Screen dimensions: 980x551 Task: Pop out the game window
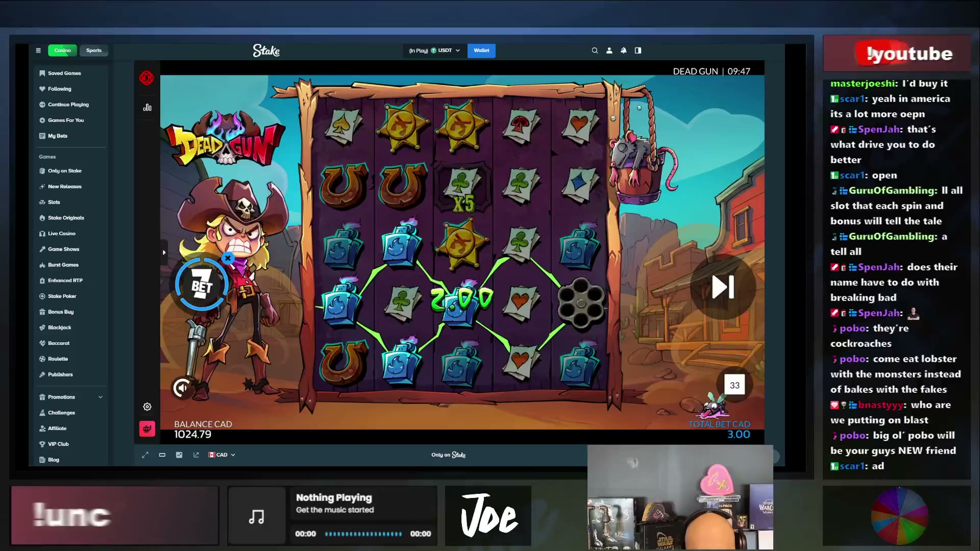[x=196, y=455]
